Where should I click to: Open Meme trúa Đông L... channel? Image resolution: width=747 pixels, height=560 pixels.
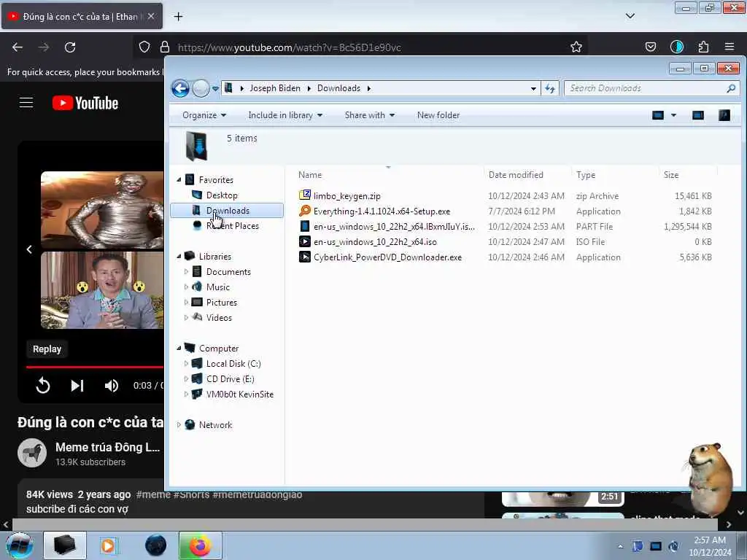click(107, 447)
